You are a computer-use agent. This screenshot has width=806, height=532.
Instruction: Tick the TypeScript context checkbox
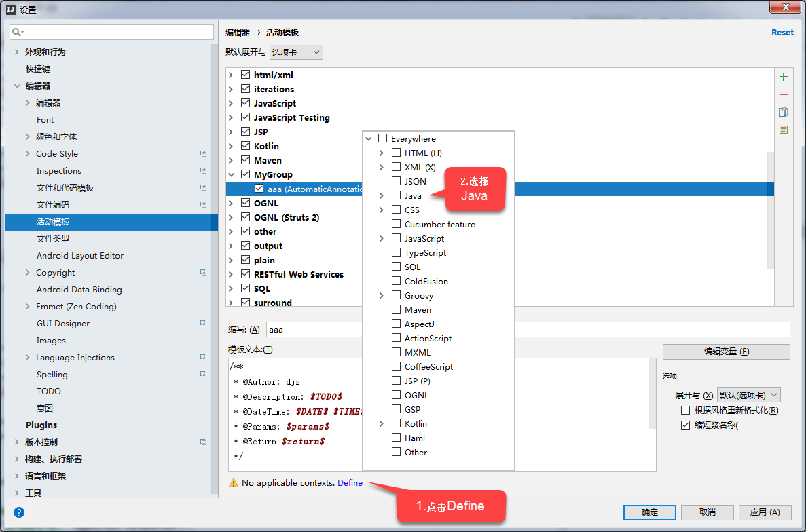(397, 252)
